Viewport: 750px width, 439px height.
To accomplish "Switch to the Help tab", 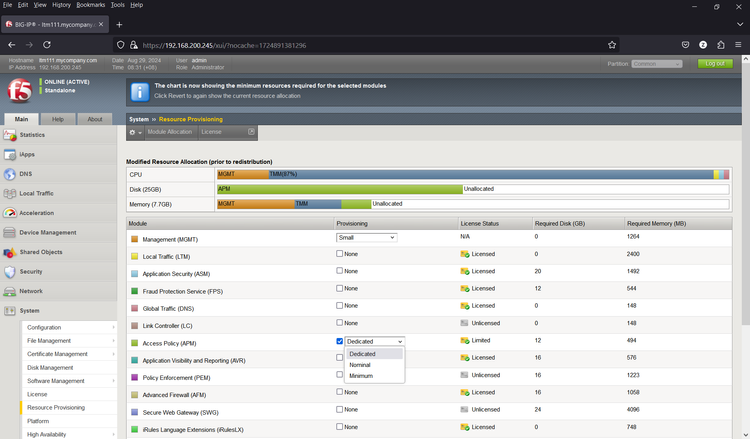I will [58, 119].
